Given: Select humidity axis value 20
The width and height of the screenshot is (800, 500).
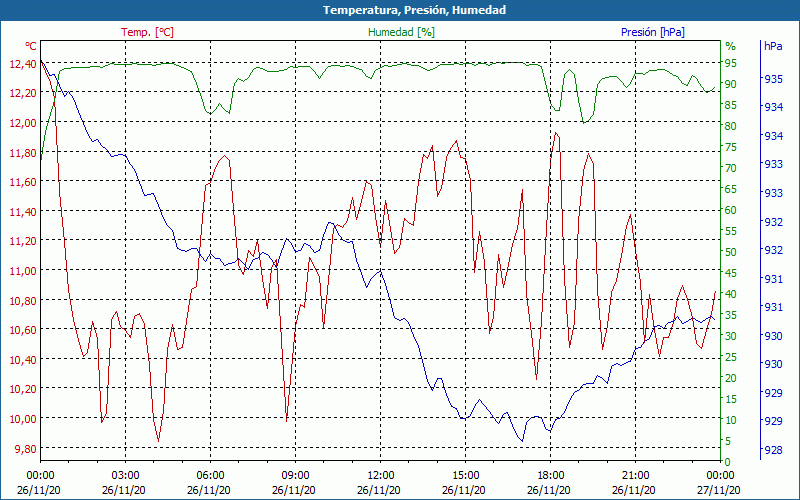Looking at the screenshot, I should 731,379.
